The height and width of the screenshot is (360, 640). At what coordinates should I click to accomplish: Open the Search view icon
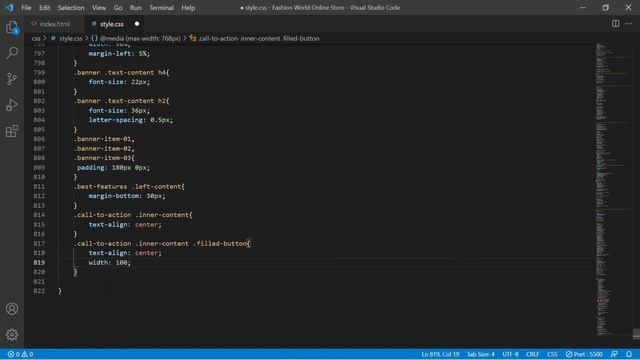point(12,53)
